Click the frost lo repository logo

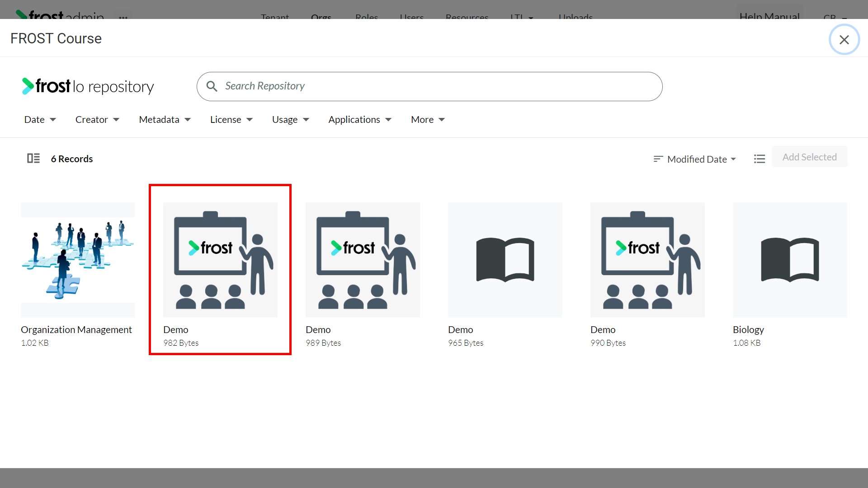pos(88,86)
